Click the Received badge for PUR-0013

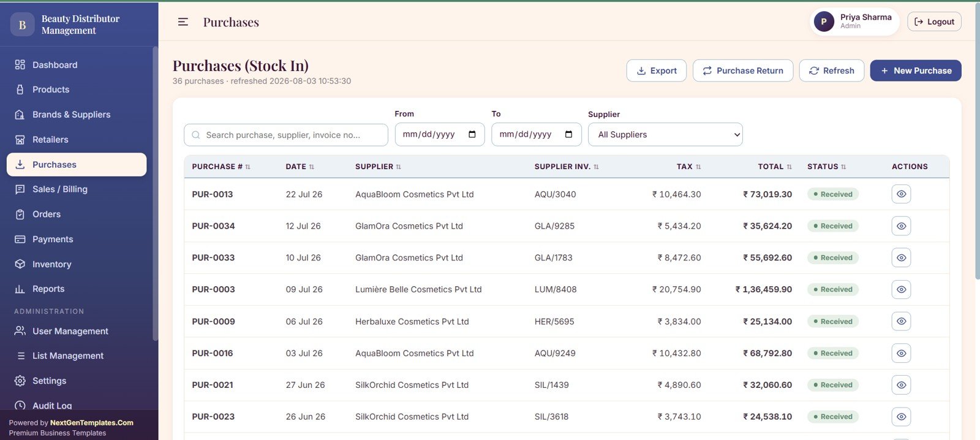point(833,194)
